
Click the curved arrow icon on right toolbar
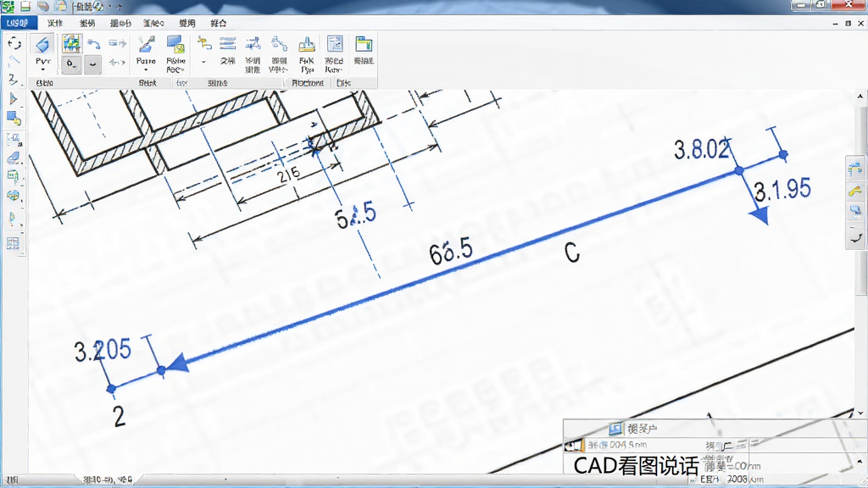click(x=856, y=237)
